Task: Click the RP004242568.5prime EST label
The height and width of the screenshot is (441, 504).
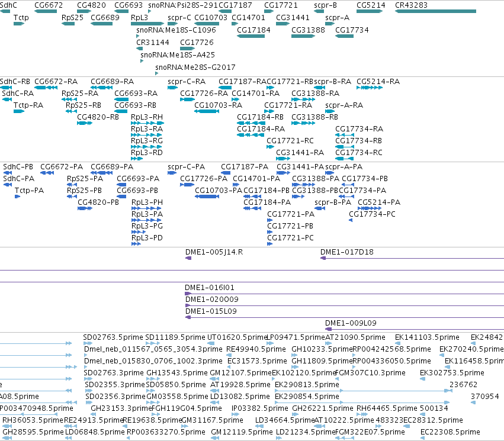Action: [x=391, y=349]
